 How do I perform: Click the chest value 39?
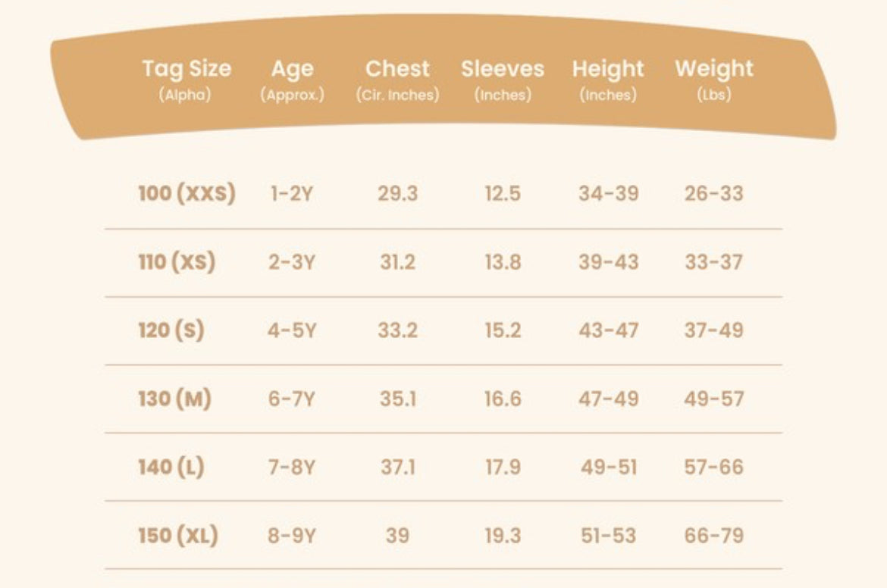397,536
